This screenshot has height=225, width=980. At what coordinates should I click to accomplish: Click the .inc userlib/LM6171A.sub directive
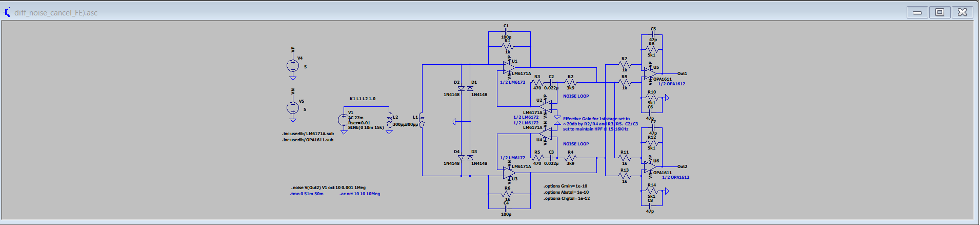pyautogui.click(x=308, y=134)
